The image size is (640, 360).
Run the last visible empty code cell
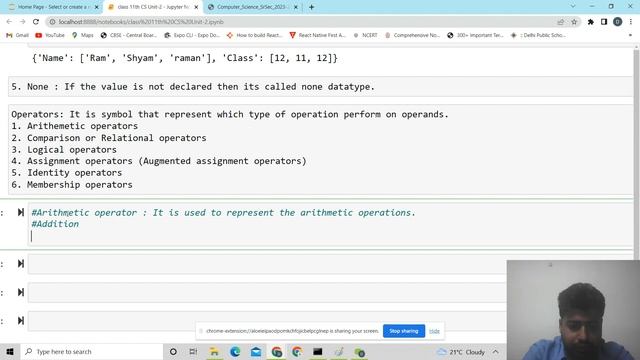tap(20, 320)
